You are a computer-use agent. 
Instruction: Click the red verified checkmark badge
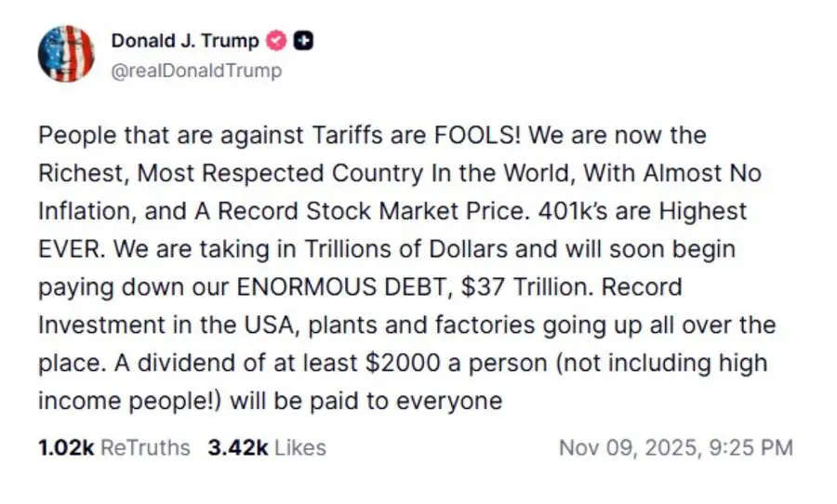(x=276, y=41)
